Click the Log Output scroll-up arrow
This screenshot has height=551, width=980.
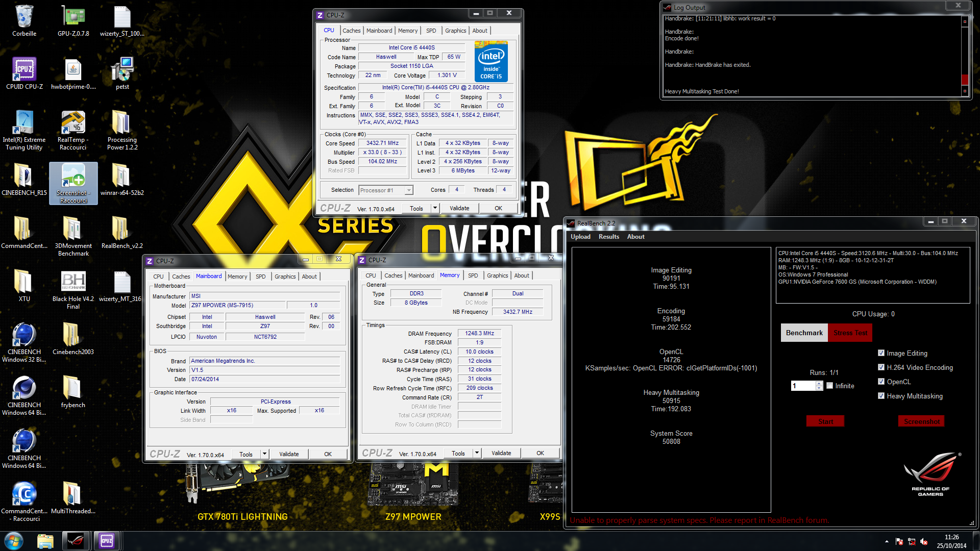965,21
